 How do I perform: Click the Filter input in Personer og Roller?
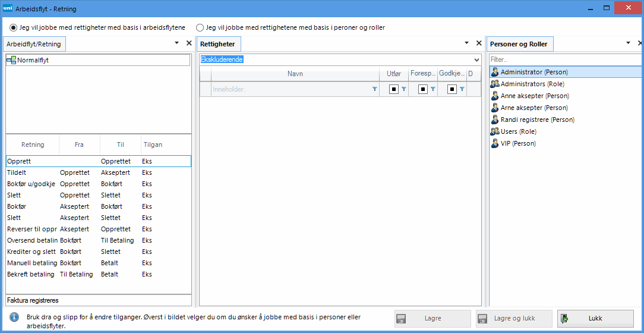pos(564,59)
